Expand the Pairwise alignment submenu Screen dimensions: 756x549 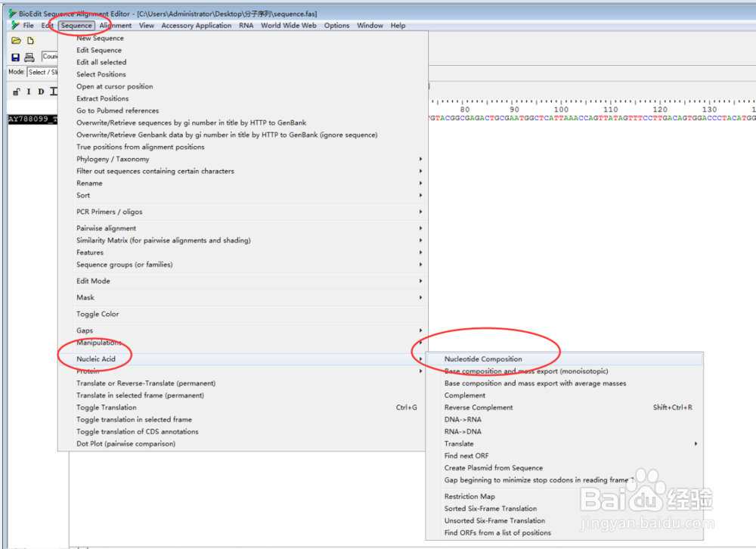[243, 228]
